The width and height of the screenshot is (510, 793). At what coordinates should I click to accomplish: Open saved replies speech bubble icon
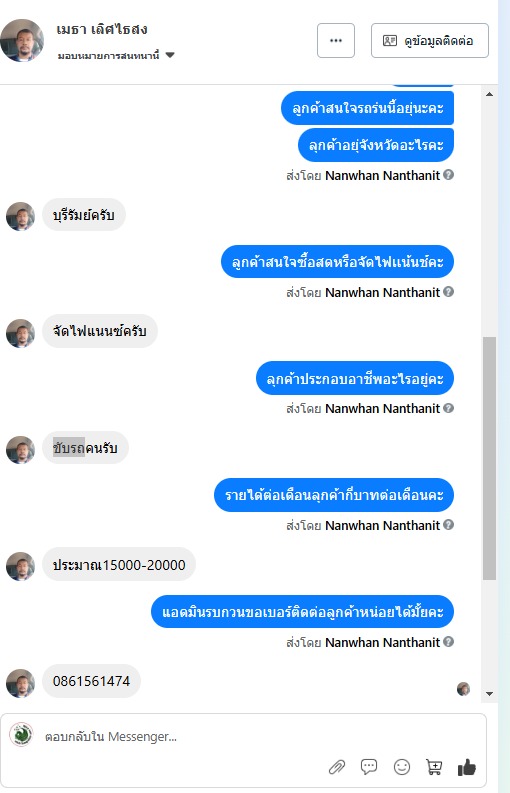tap(369, 767)
